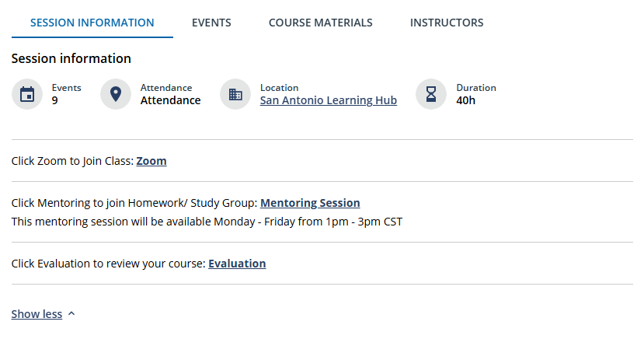Open the Evaluation link to review course
Screen dimensions: 644x346
point(237,264)
